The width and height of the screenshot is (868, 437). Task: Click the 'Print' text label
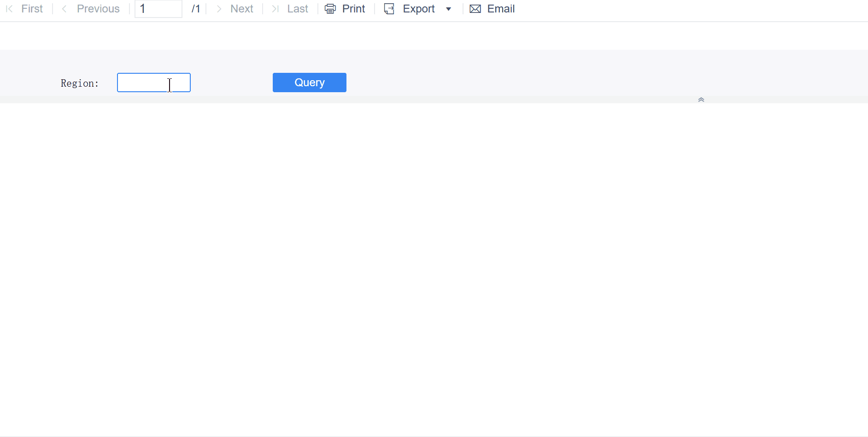(x=354, y=8)
